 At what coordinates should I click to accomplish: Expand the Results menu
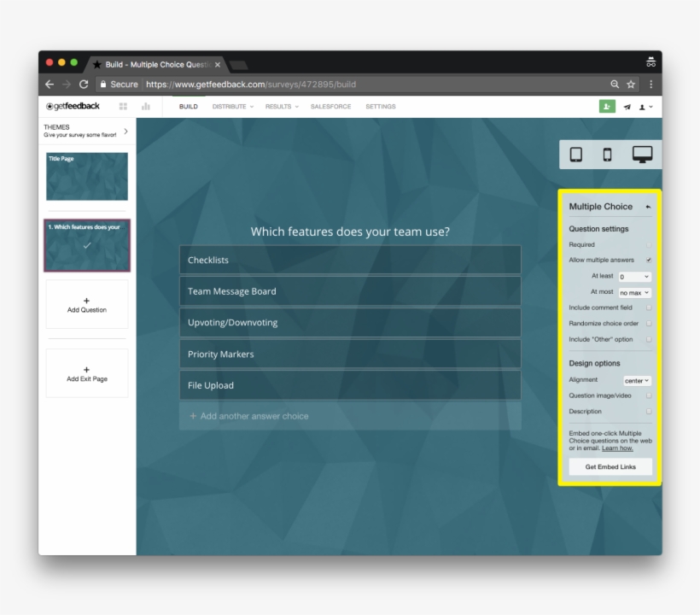(x=282, y=107)
